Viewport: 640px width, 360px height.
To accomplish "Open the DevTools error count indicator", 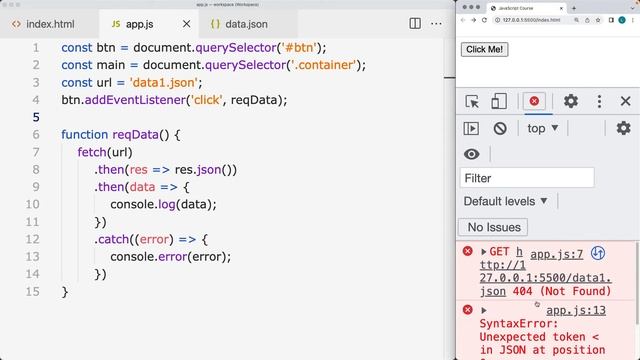I will pos(534,101).
